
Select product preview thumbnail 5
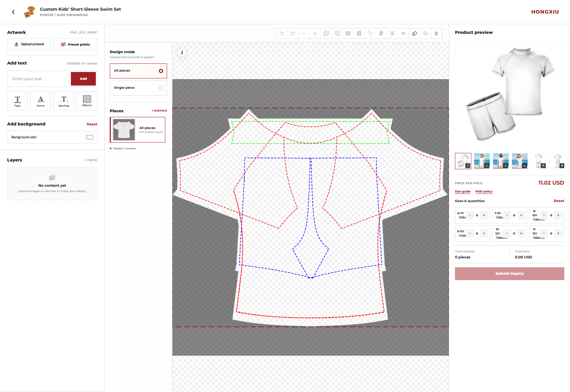coord(539,161)
